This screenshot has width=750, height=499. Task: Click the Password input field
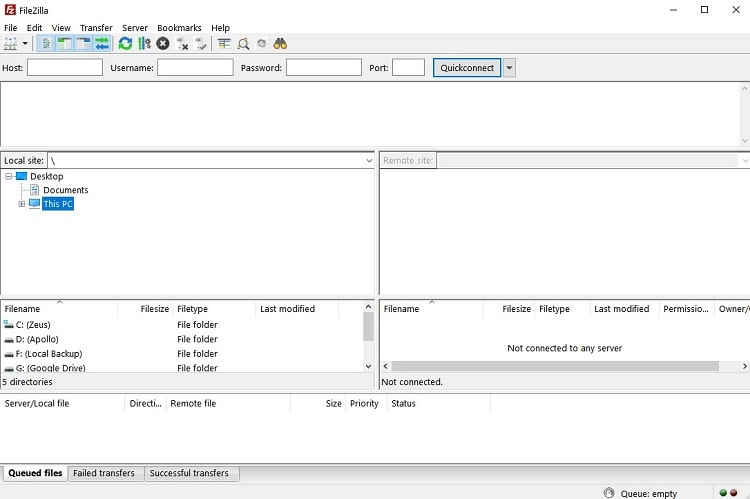coord(324,67)
